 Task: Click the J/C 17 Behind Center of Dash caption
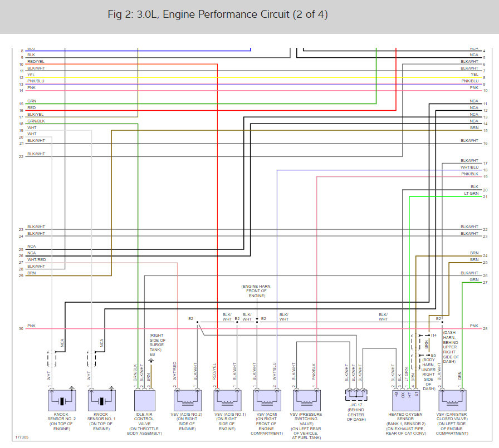tap(356, 412)
